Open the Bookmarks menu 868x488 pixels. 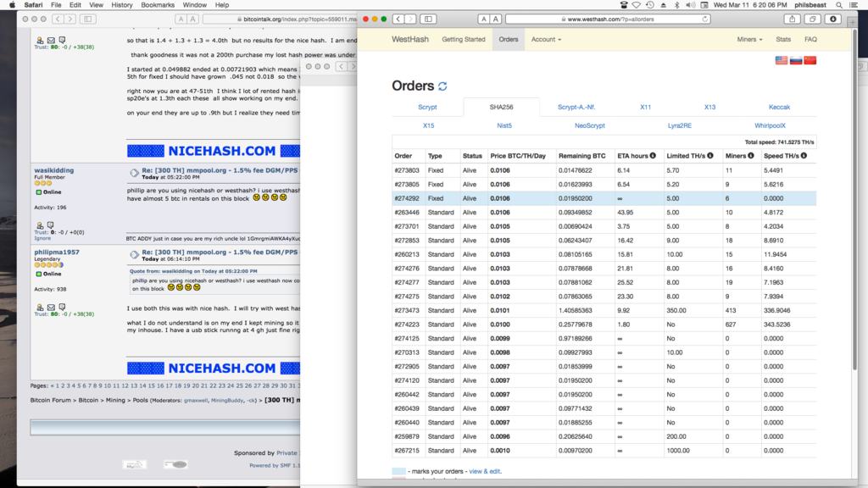(x=158, y=5)
